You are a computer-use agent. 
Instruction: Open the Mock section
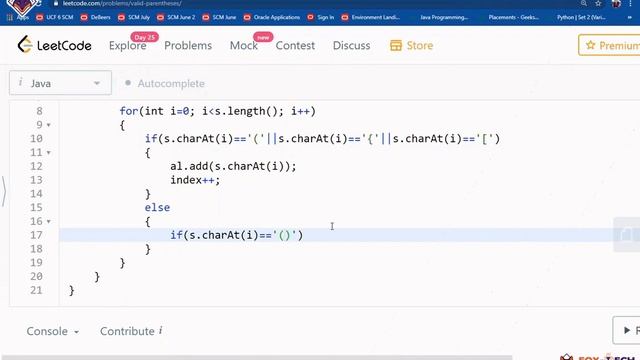click(x=244, y=45)
